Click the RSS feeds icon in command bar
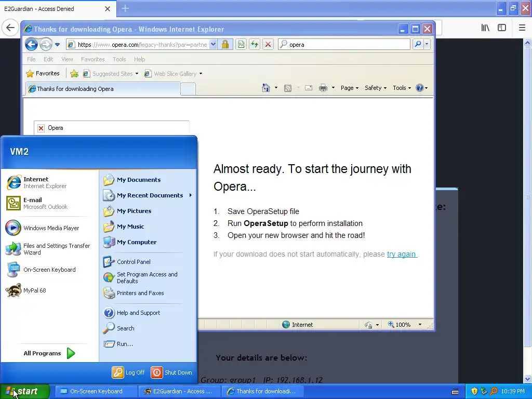 (288, 88)
